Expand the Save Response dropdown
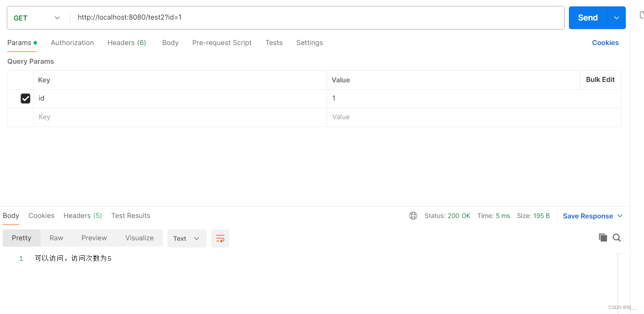Viewport: 644px width, 314px height. [619, 216]
